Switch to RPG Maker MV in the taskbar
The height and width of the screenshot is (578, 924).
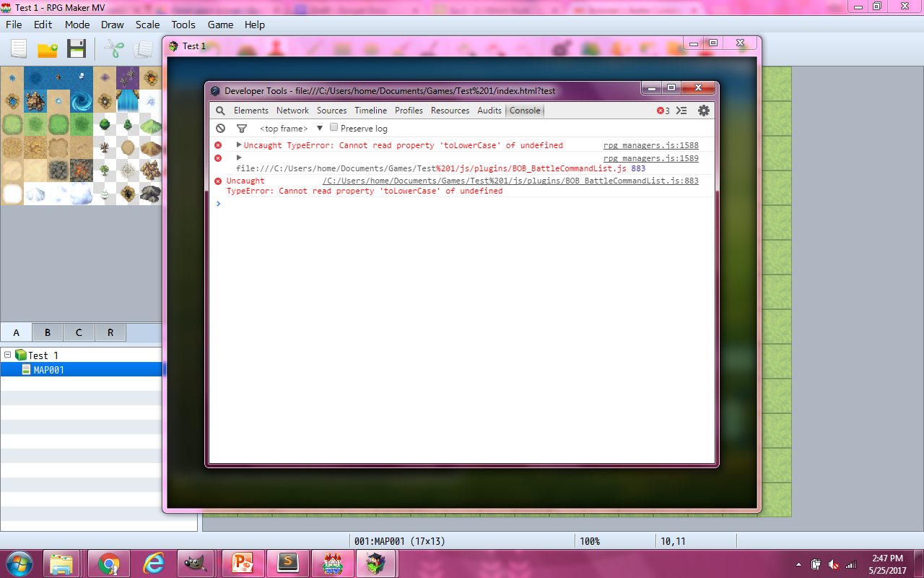[333, 564]
